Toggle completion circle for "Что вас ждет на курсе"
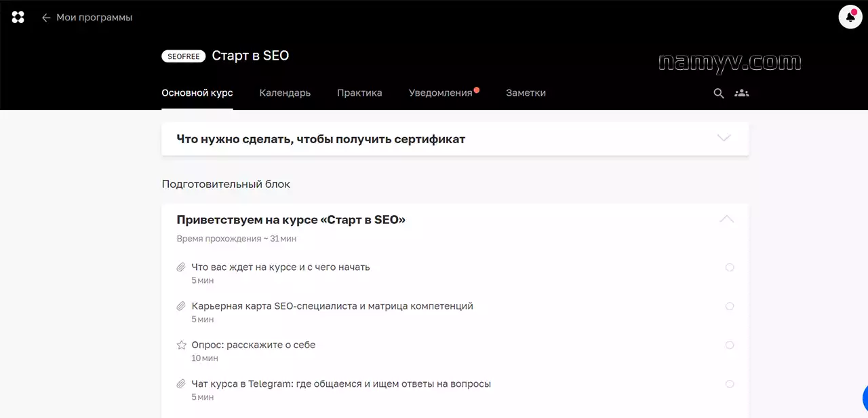868x418 pixels. tap(730, 267)
